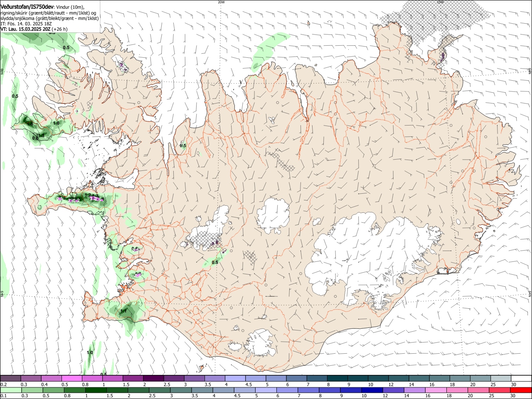
Task: Select the bright red 30 mm rain swatch
Action: (521, 390)
